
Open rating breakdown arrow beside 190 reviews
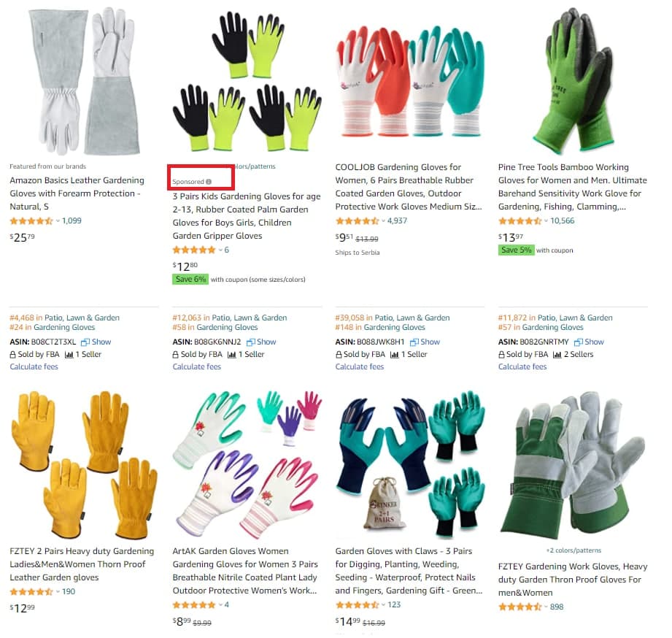tap(58, 592)
